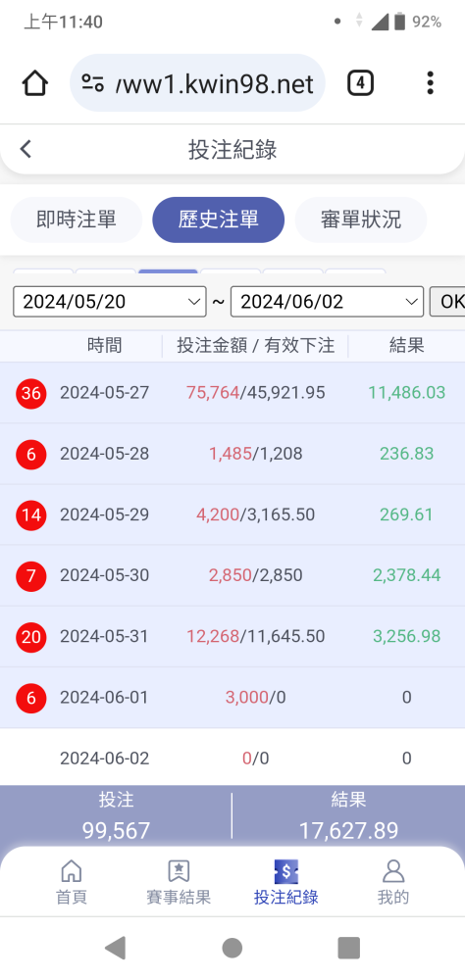Tap the address bar URL kwin98.net

click(x=215, y=83)
